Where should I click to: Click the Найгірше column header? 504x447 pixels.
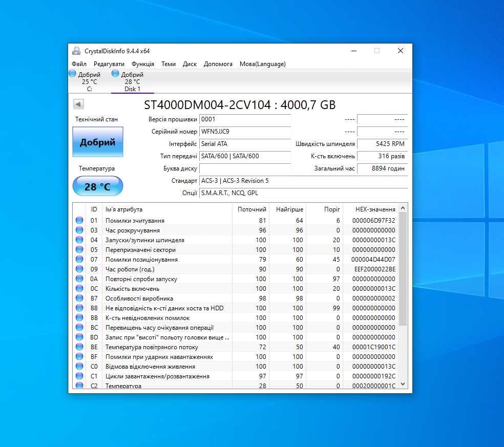click(288, 209)
